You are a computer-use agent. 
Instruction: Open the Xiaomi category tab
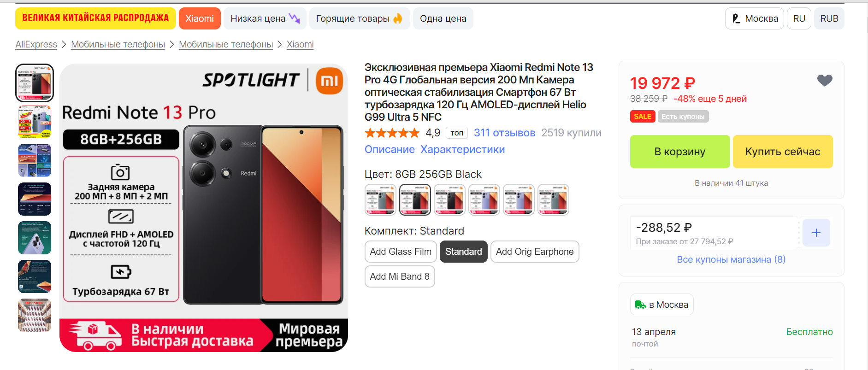point(200,18)
